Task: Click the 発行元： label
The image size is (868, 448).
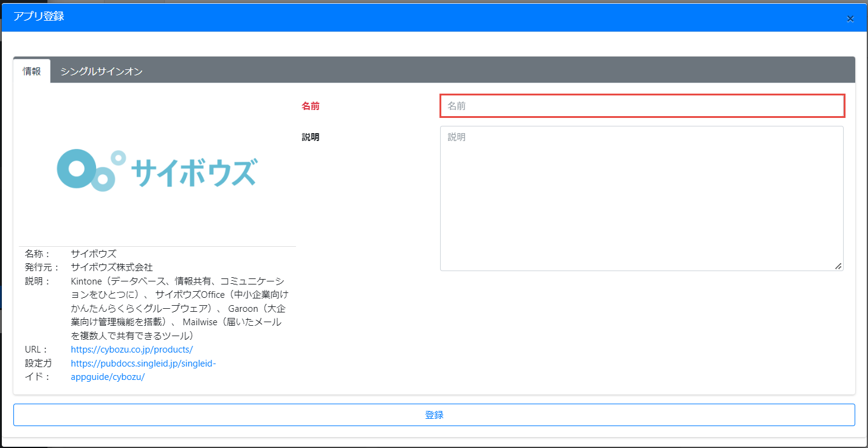Action: pos(42,267)
